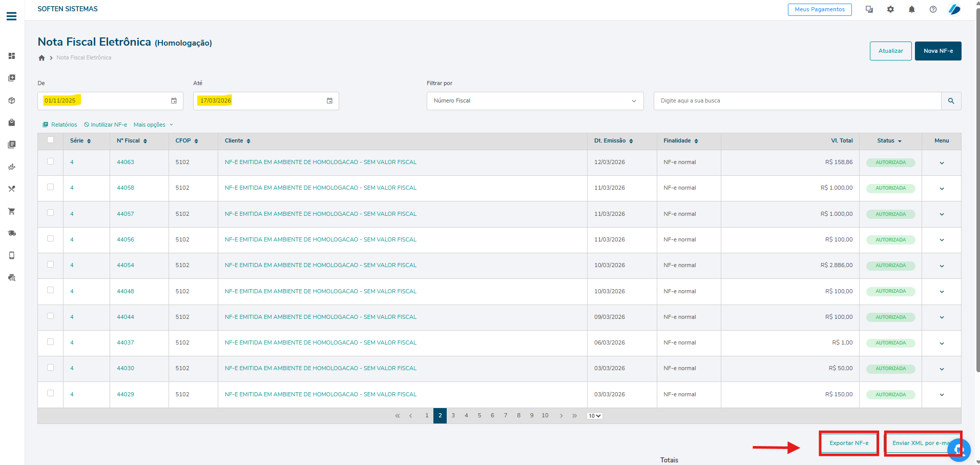This screenshot has width=980, height=465.
Task: Click the search text input field
Action: 797,101
